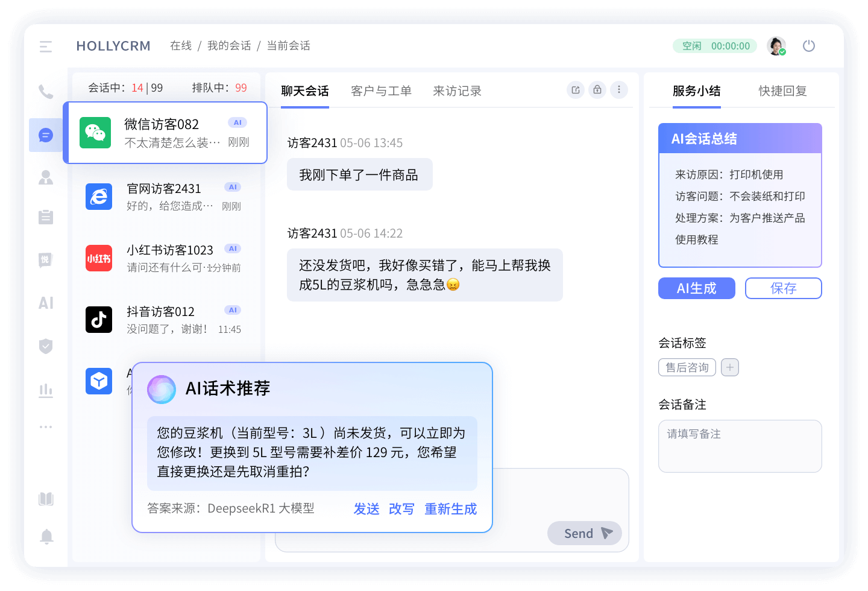Click 重新生成 in AI话术推荐 popup

tap(451, 509)
